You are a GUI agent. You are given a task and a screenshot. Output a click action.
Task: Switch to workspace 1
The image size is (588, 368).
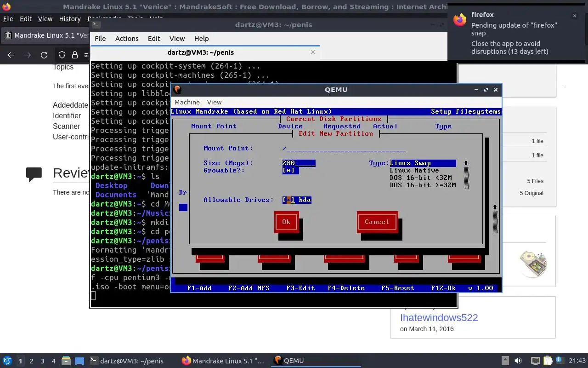[20, 361]
